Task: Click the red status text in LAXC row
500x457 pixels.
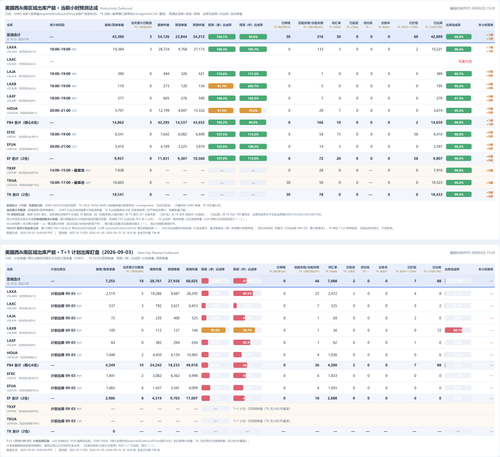Action: pyautogui.click(x=465, y=61)
